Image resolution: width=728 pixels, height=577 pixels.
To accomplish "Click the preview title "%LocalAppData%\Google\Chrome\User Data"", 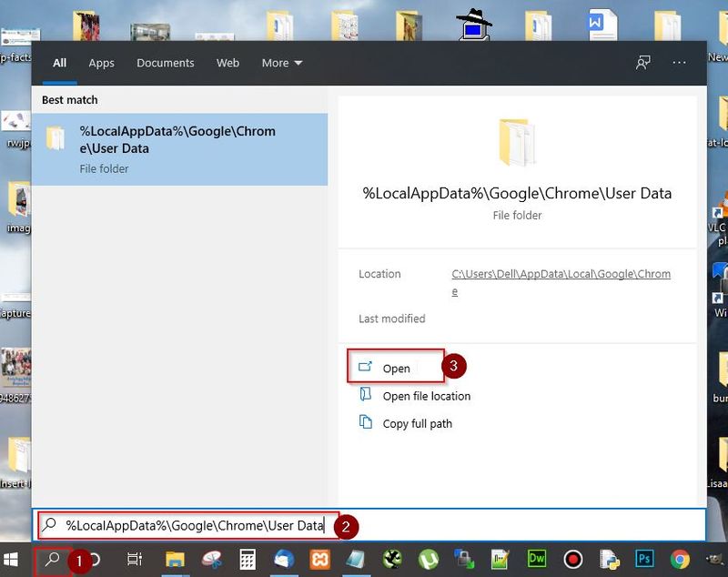I will click(x=517, y=193).
